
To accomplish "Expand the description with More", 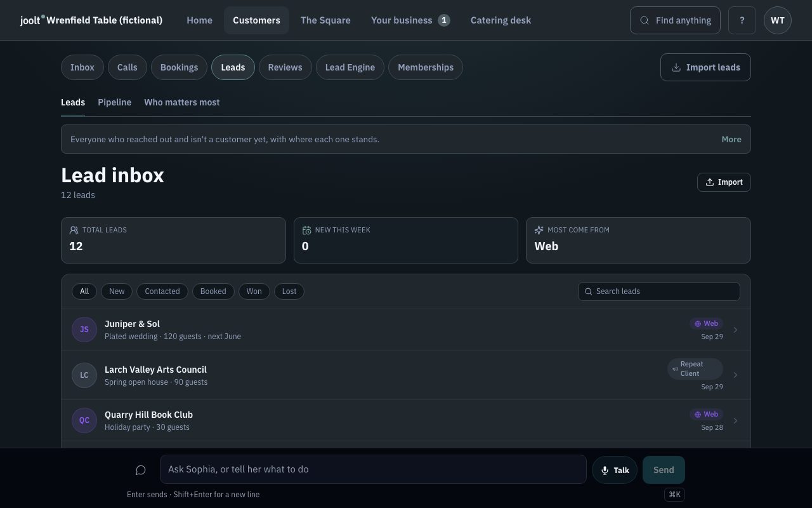I will (x=731, y=139).
